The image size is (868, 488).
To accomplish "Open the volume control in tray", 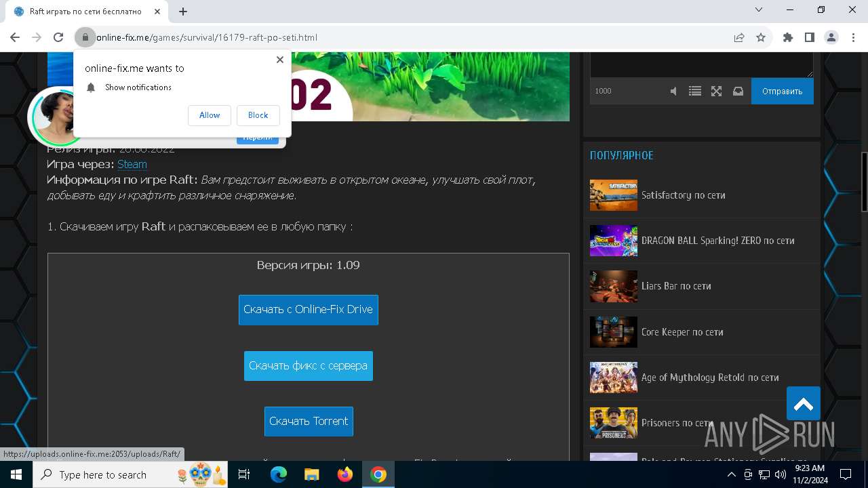I will (x=781, y=475).
